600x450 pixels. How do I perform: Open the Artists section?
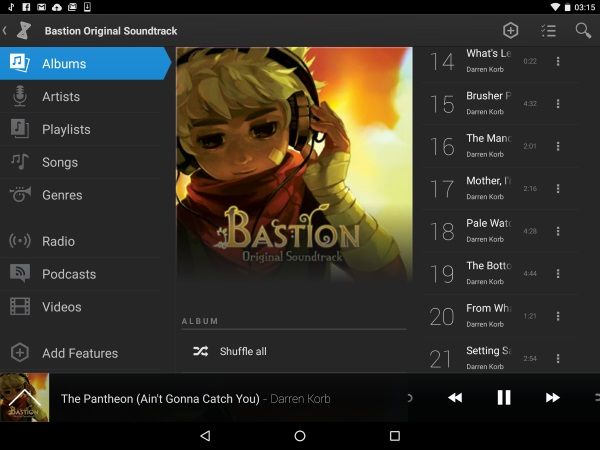(x=80, y=96)
